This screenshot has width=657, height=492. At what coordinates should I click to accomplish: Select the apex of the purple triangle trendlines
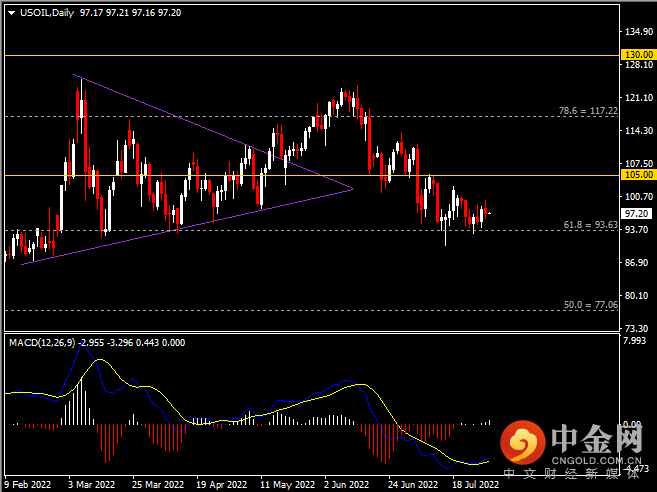click(353, 187)
